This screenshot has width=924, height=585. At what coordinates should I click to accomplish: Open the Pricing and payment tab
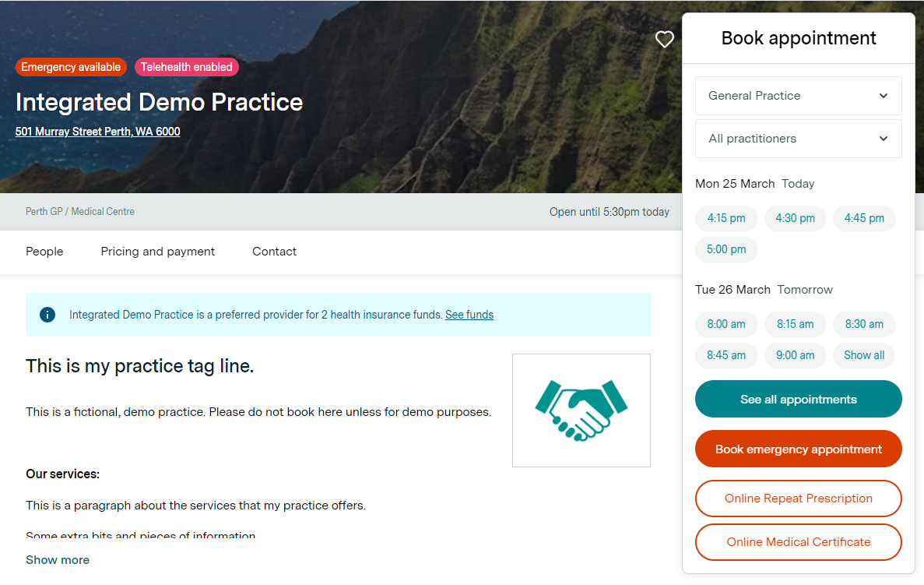pyautogui.click(x=158, y=252)
